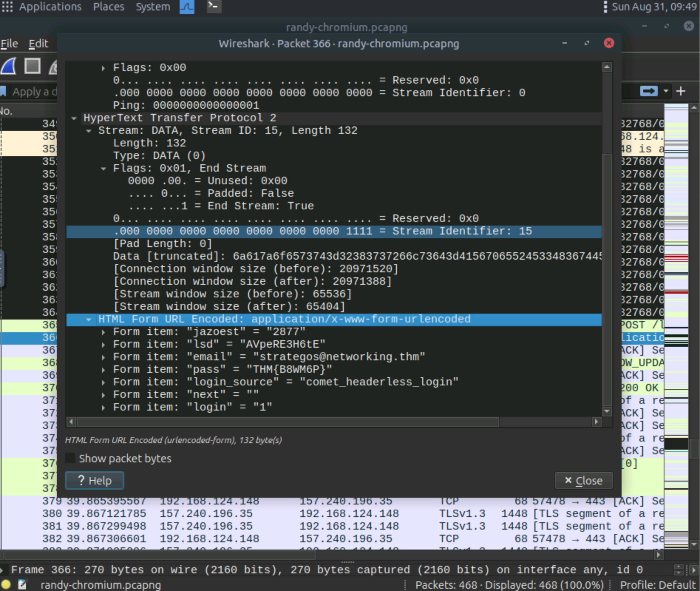Click Profile: Default in status bar
Viewport: 700px width, 591px height.
[x=657, y=585]
